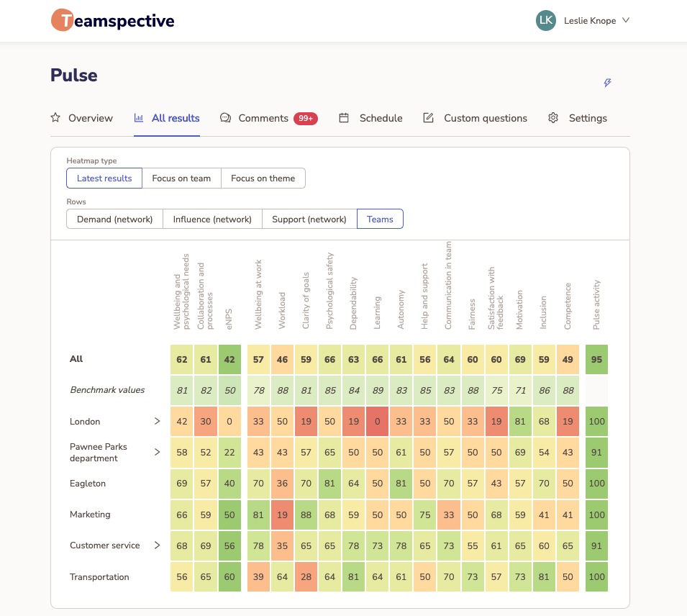Click the lightning bolt icon near the Pulse heading
The image size is (687, 616).
[606, 83]
